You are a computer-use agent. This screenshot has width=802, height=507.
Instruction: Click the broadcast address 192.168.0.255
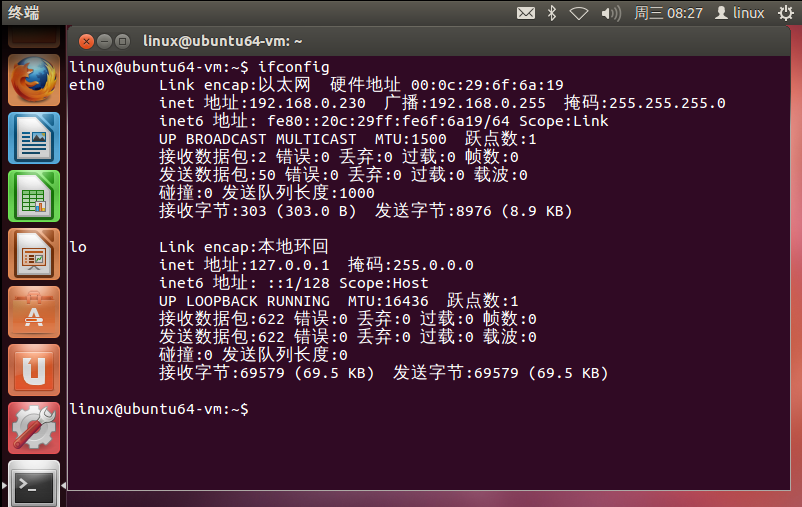[x=487, y=103]
